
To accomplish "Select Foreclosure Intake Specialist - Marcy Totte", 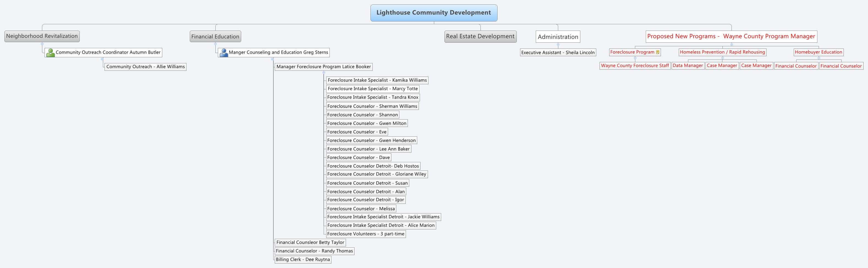I will (x=373, y=89).
